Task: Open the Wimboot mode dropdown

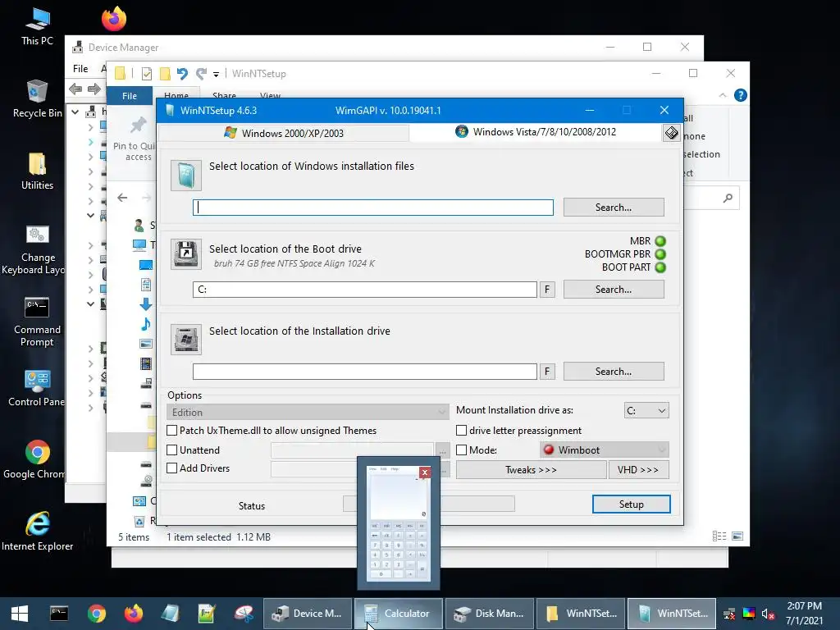Action: 605,450
